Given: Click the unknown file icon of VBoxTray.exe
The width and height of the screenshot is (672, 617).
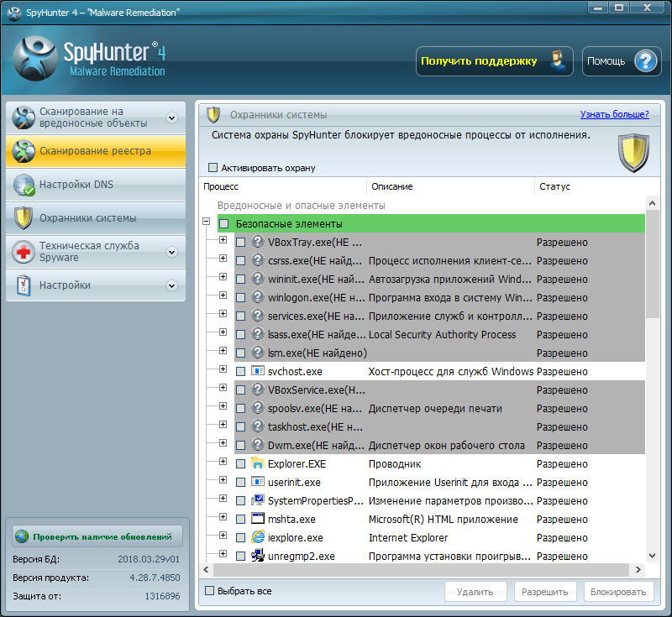Looking at the screenshot, I should pos(258,242).
